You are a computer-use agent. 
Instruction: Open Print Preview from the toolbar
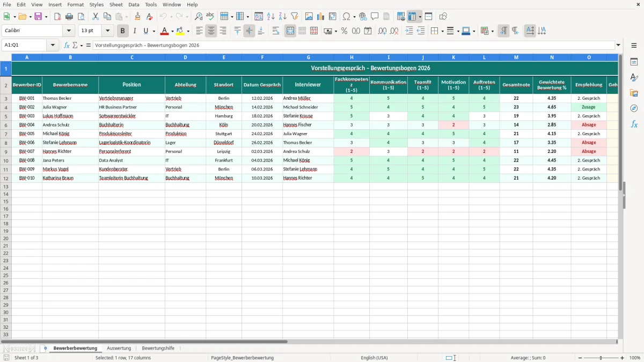click(81, 17)
